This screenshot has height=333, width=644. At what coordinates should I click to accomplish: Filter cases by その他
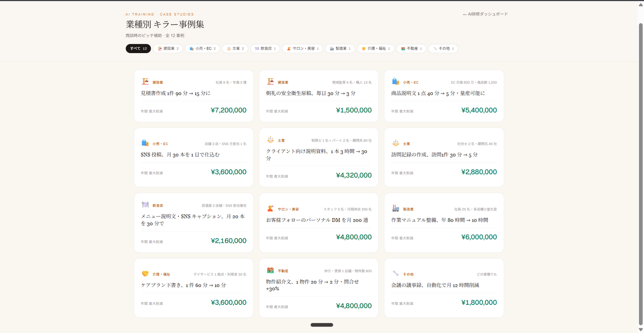(x=443, y=48)
